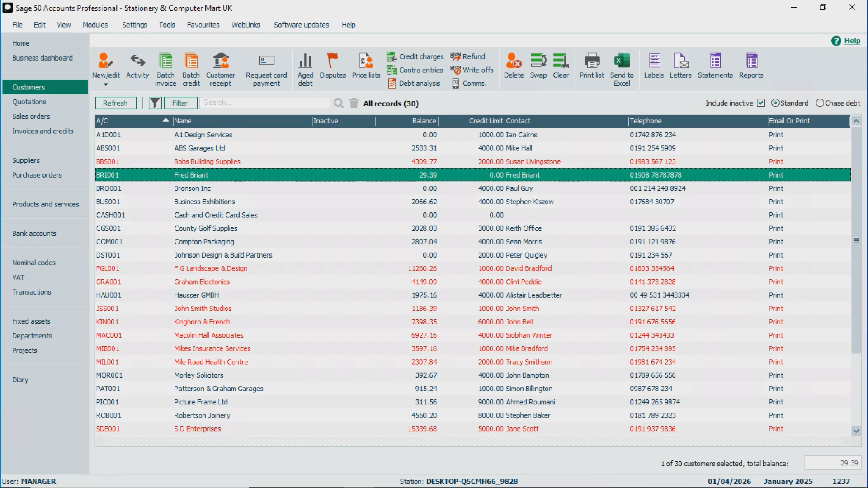Image resolution: width=868 pixels, height=488 pixels.
Task: Click the Credit charges tool
Action: [x=415, y=56]
